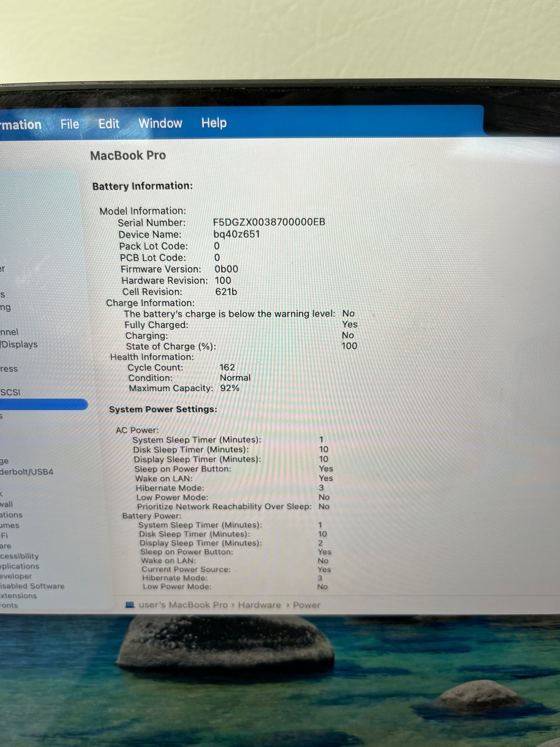The width and height of the screenshot is (560, 747).
Task: Click the Battery Power label
Action: point(152,516)
